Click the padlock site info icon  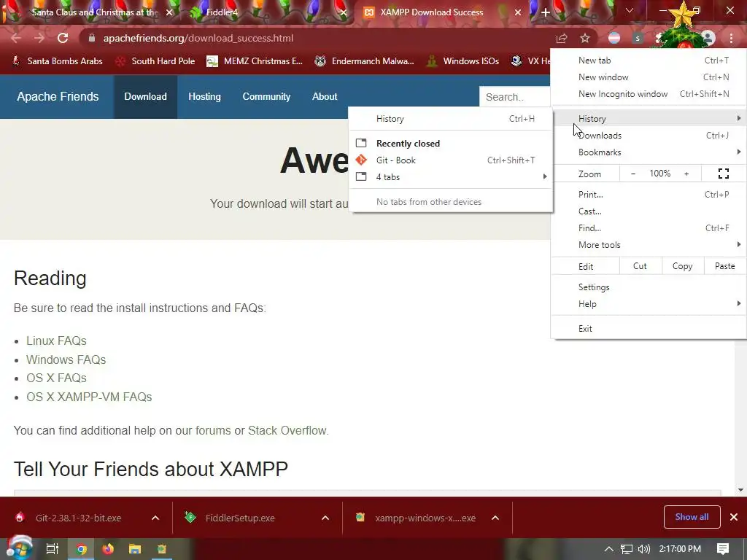tap(92, 38)
